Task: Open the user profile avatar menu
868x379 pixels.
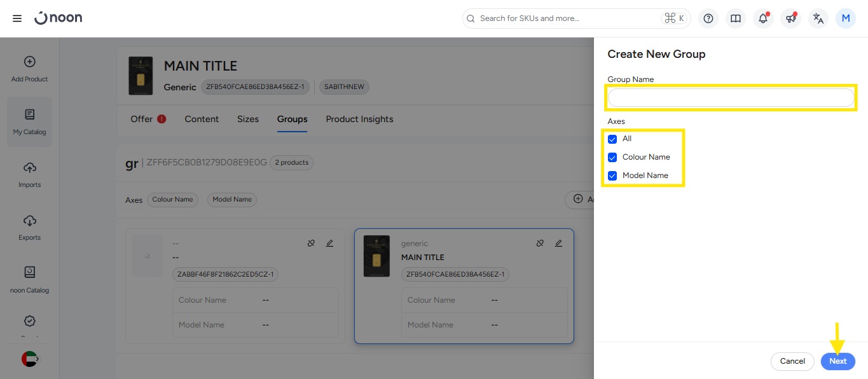Action: coord(845,18)
